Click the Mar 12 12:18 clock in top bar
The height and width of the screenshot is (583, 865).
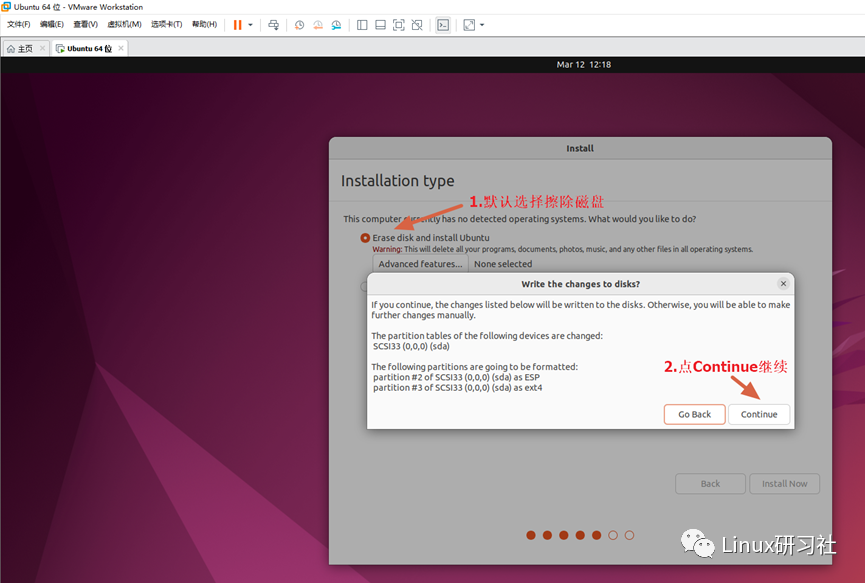pyautogui.click(x=583, y=65)
